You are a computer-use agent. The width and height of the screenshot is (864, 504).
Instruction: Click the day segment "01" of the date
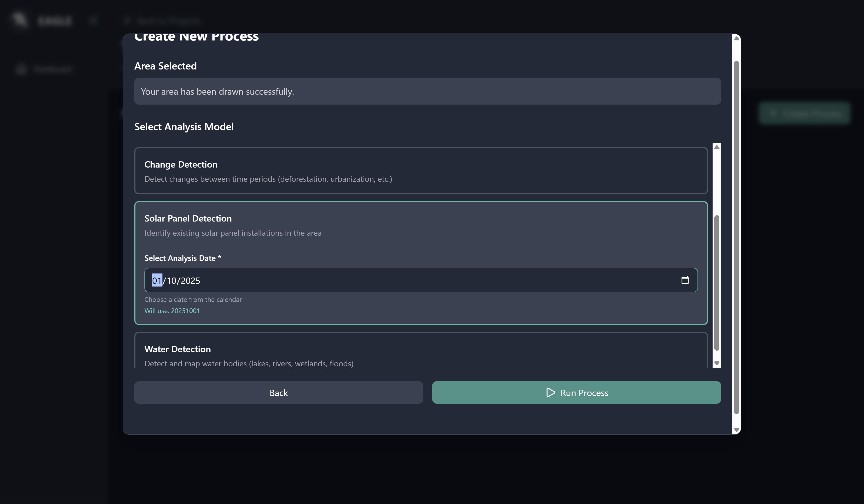pyautogui.click(x=157, y=281)
